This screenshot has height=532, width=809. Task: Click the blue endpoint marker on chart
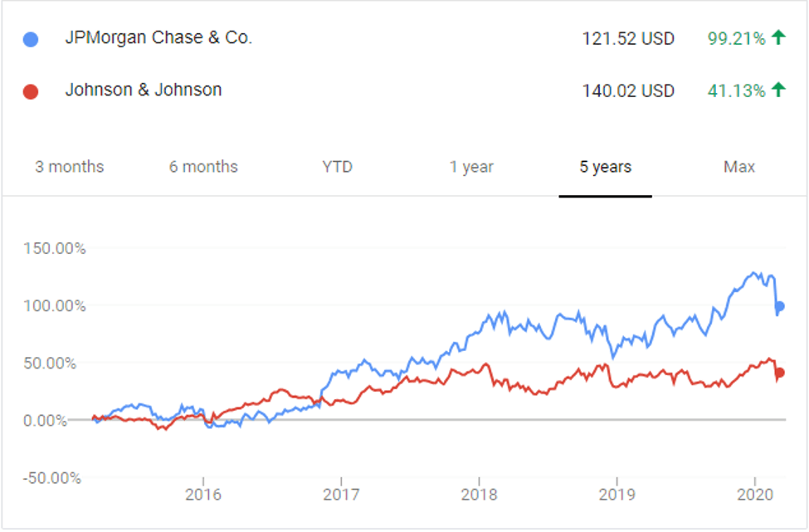click(x=779, y=306)
